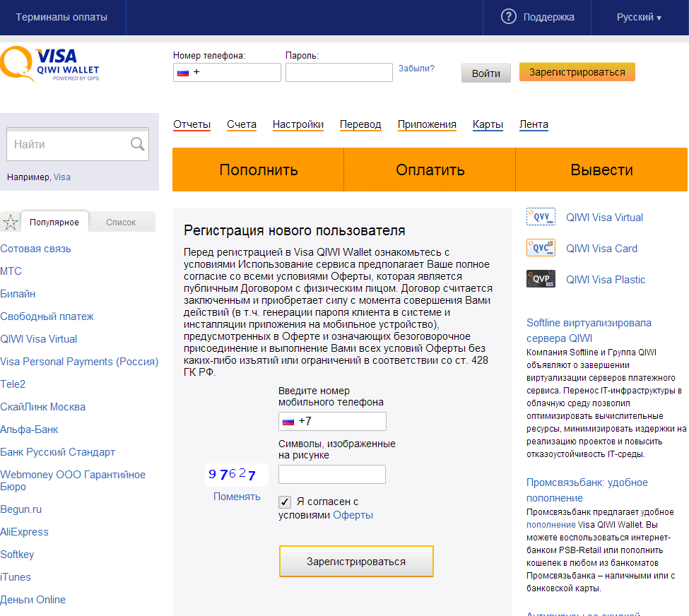The height and width of the screenshot is (616, 689).
Task: Open the СкайЛинк Москва link
Action: [x=42, y=407]
